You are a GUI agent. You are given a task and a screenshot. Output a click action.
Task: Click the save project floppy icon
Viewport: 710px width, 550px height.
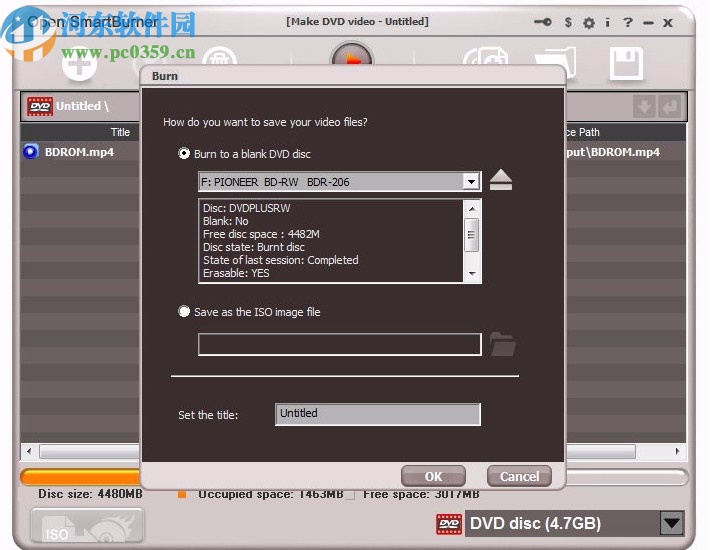tap(626, 63)
